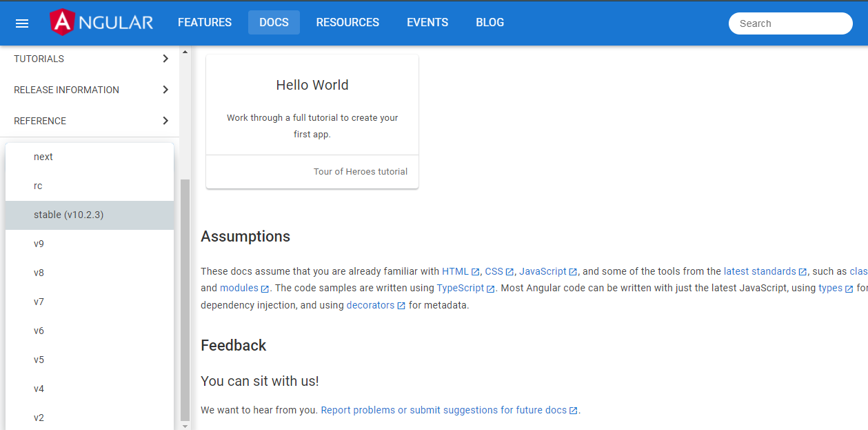This screenshot has height=430, width=868.
Task: Click external-link icon beside CSS
Action: (x=509, y=272)
